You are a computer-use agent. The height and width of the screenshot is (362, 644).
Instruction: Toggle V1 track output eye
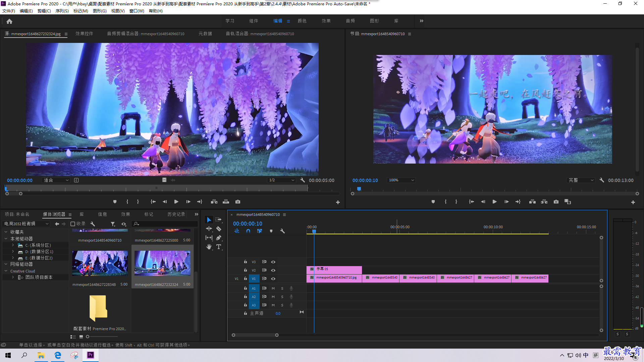pos(273,279)
